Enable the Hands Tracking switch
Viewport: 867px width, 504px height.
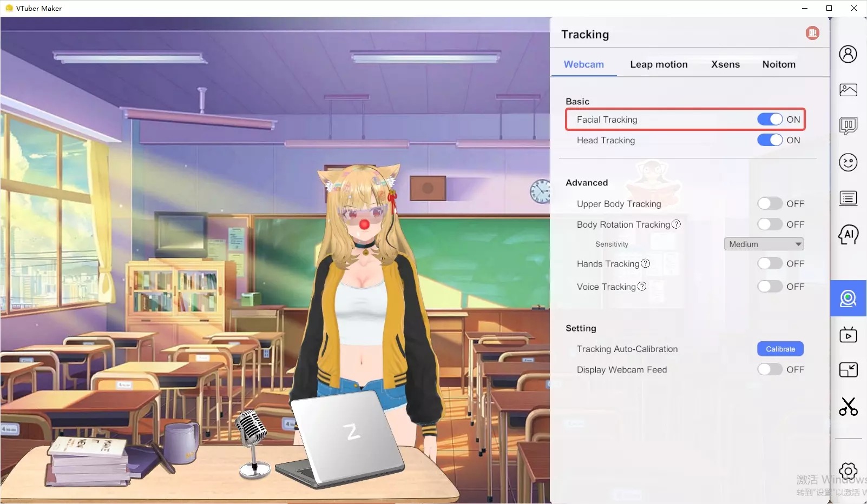click(x=770, y=263)
